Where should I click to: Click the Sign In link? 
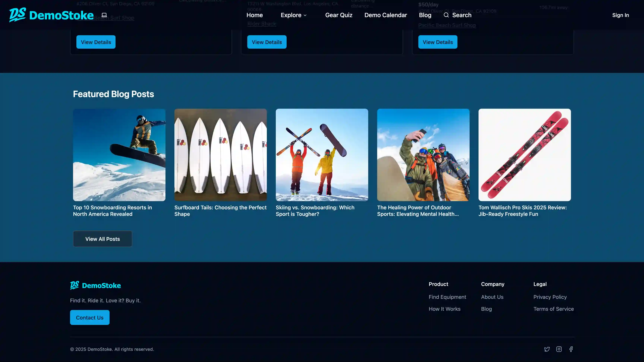(x=621, y=15)
